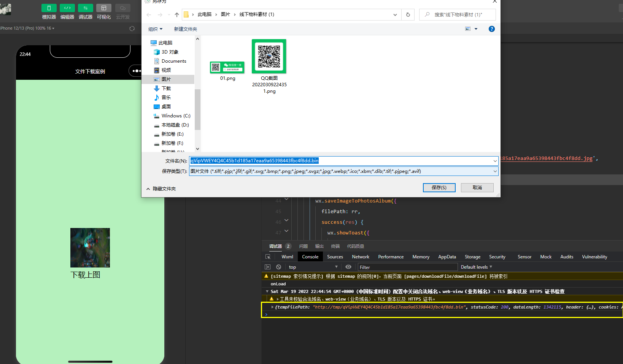Expand the tempFilePath console object
623x364 pixels.
[x=272, y=307]
